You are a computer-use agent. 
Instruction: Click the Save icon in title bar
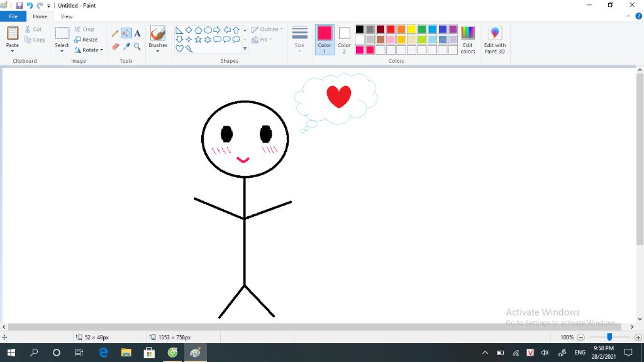click(x=19, y=5)
